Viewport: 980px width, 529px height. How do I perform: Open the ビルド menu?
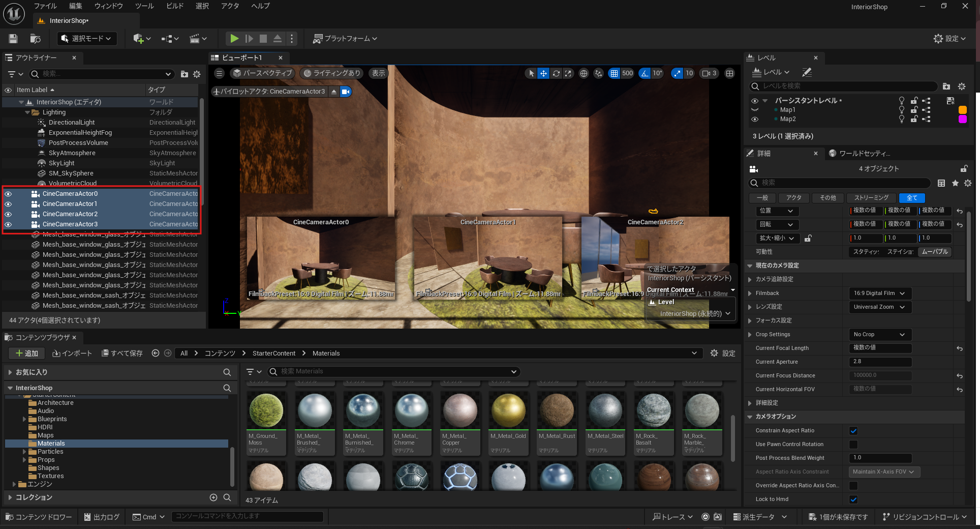tap(175, 6)
